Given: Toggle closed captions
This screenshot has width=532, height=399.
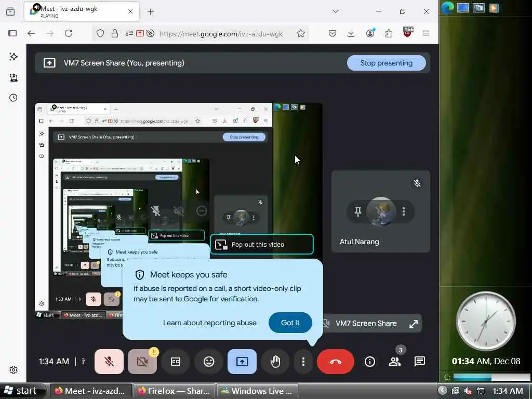Looking at the screenshot, I should pyautogui.click(x=176, y=362).
